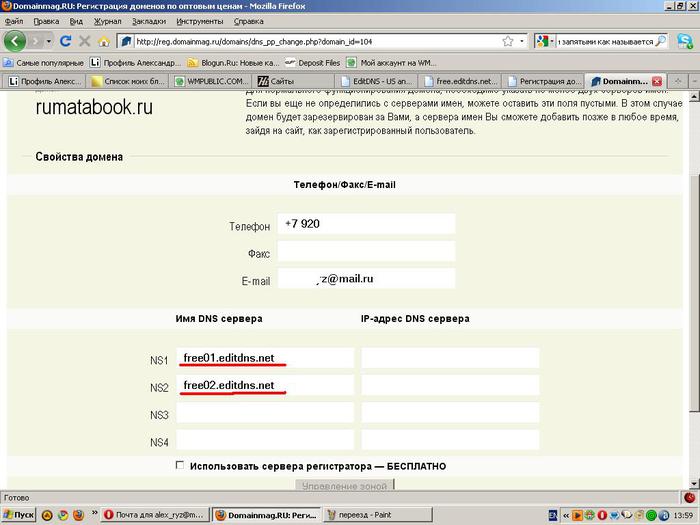Click the page vertical scrollbar thumb
The height and width of the screenshot is (525, 700).
(694, 292)
